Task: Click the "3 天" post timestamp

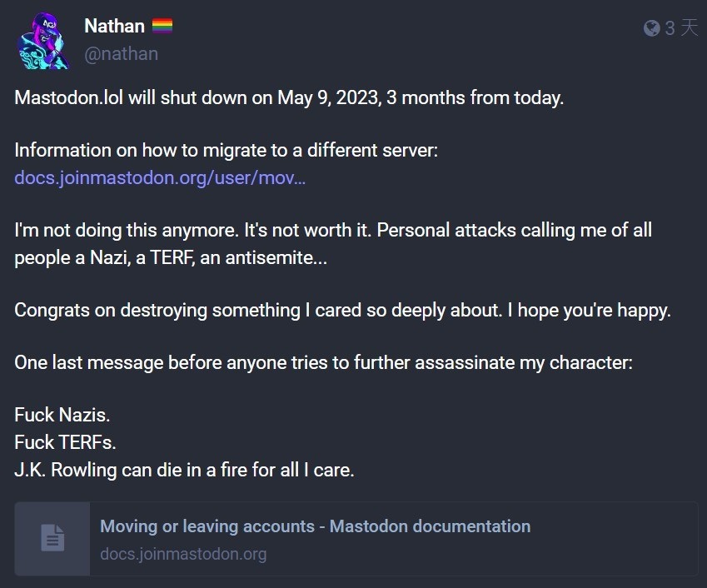Action: (681, 28)
